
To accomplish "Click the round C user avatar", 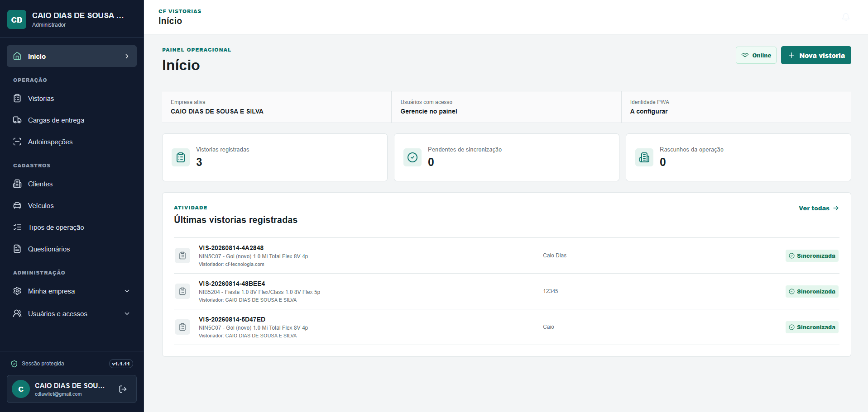I will tap(21, 389).
